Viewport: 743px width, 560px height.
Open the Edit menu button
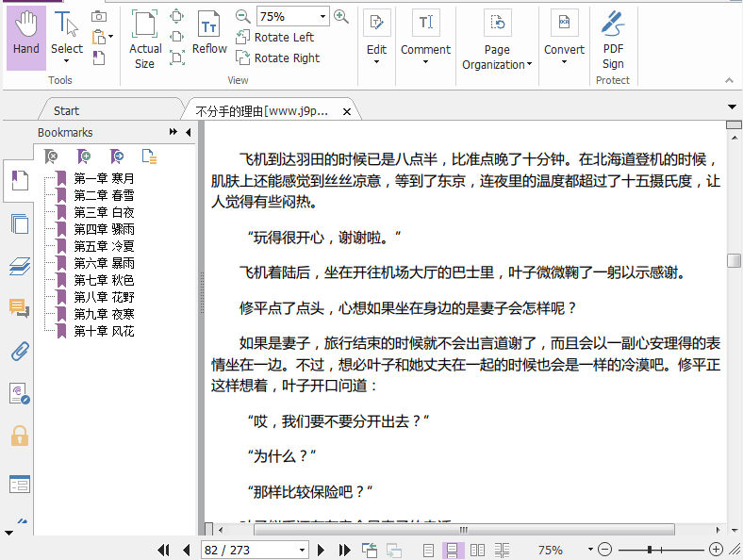(377, 37)
